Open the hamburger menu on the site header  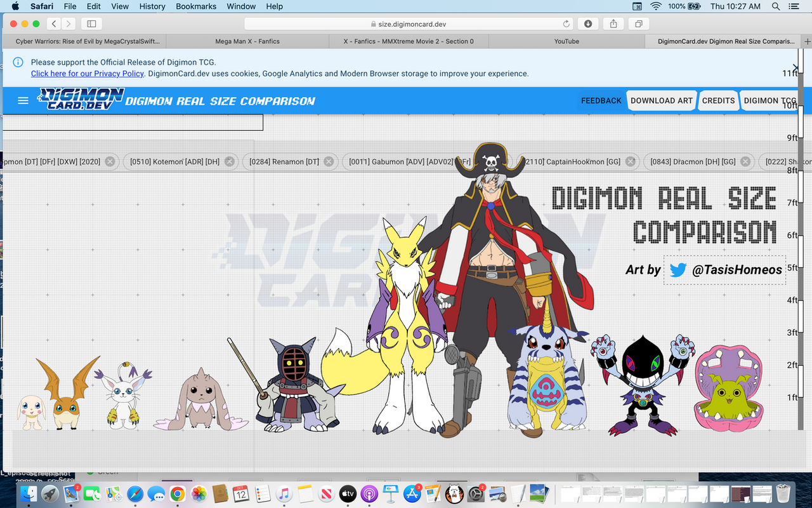(23, 100)
